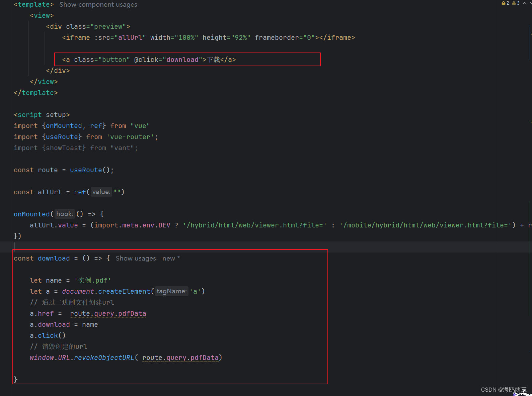532x396 pixels.
Task: Click the :src="allUrl" iframe attribute
Action: [120, 38]
